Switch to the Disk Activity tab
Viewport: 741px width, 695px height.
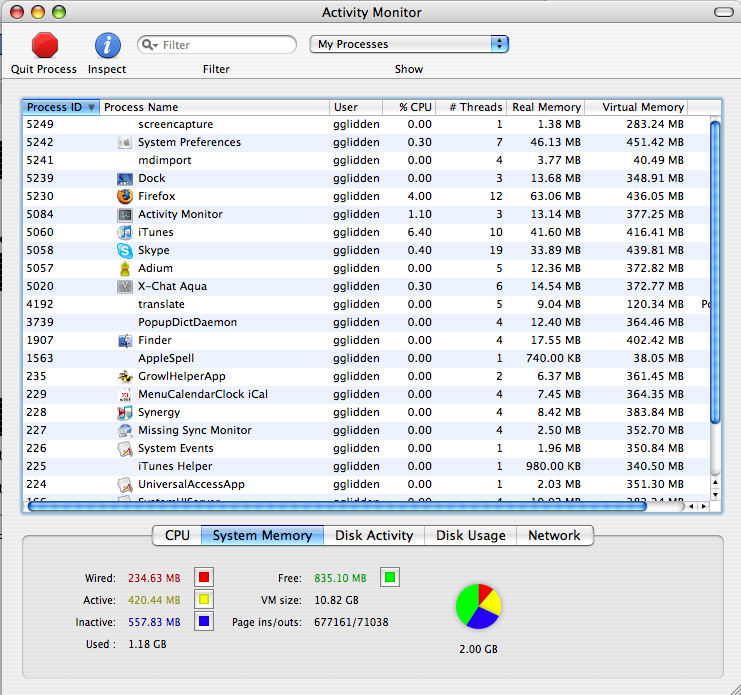(x=374, y=535)
